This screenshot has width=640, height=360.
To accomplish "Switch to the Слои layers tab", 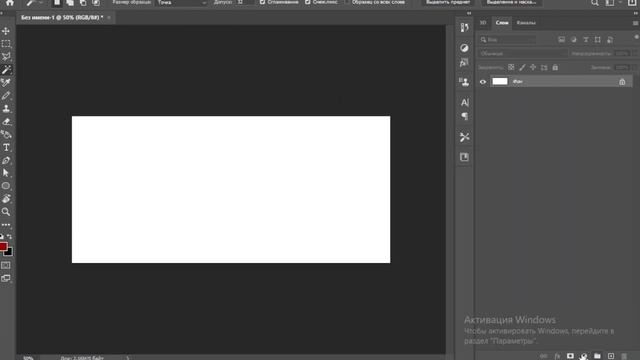I will click(x=502, y=23).
